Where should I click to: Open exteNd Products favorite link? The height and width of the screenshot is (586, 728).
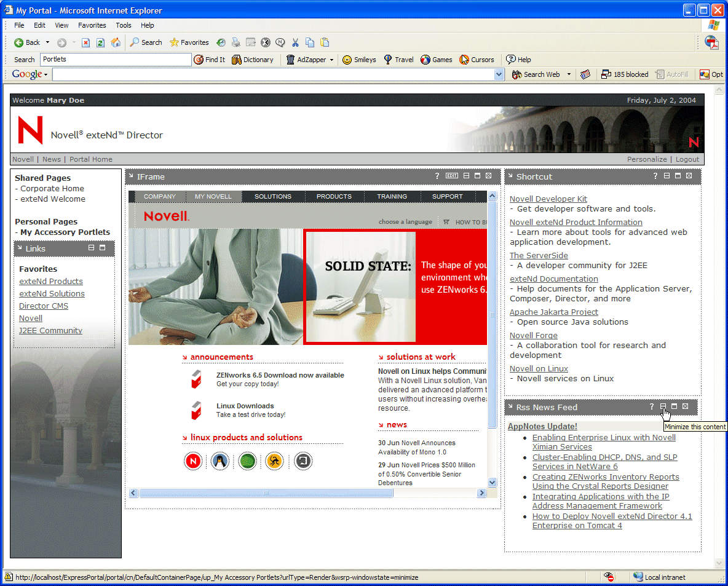point(51,282)
